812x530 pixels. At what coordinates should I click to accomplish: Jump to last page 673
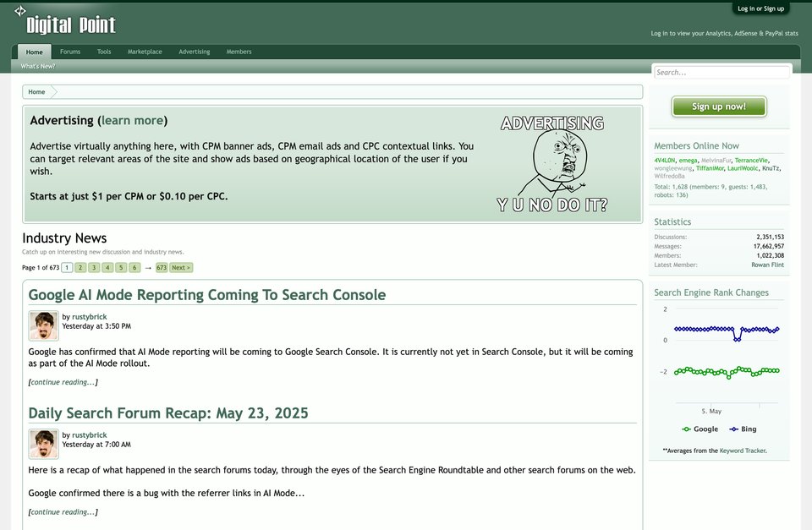[162, 268]
